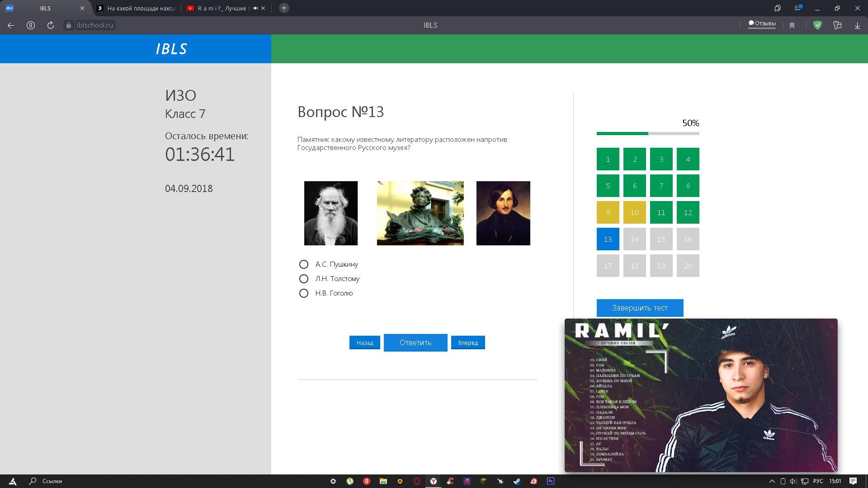Click the Завершить тест button
Viewport: 868px width, 488px height.
click(640, 308)
